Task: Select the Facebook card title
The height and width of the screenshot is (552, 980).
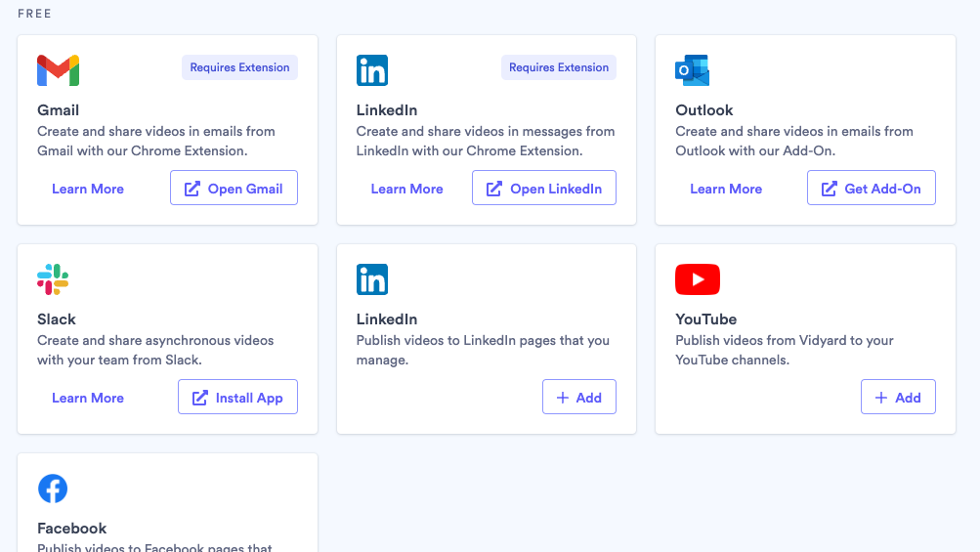Action: coord(72,529)
